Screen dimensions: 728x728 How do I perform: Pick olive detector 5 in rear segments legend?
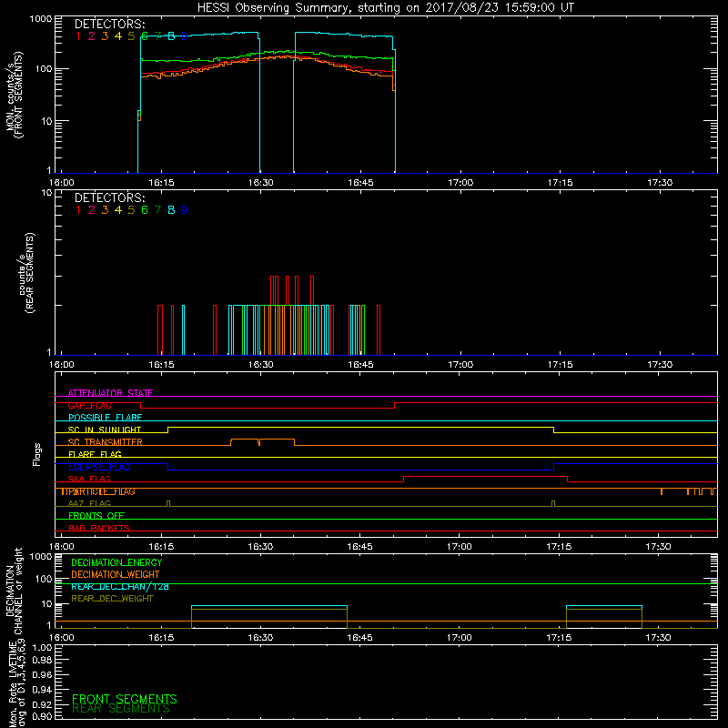click(131, 210)
